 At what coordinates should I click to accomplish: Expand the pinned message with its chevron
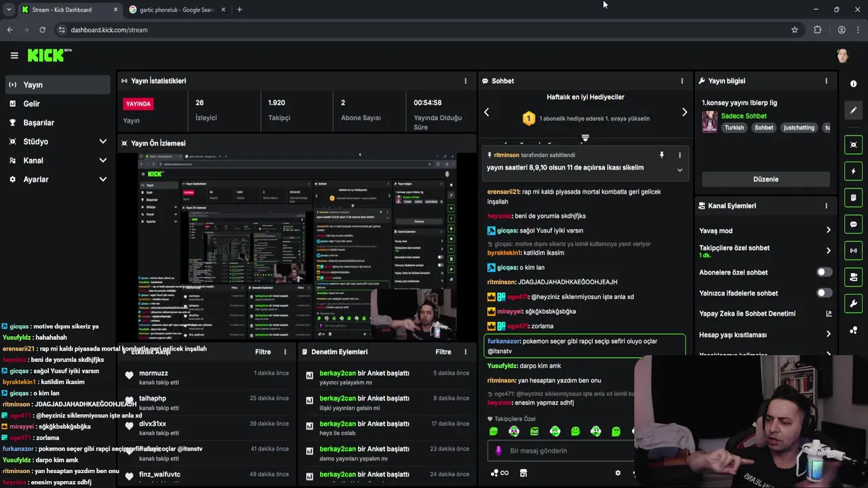click(679, 170)
